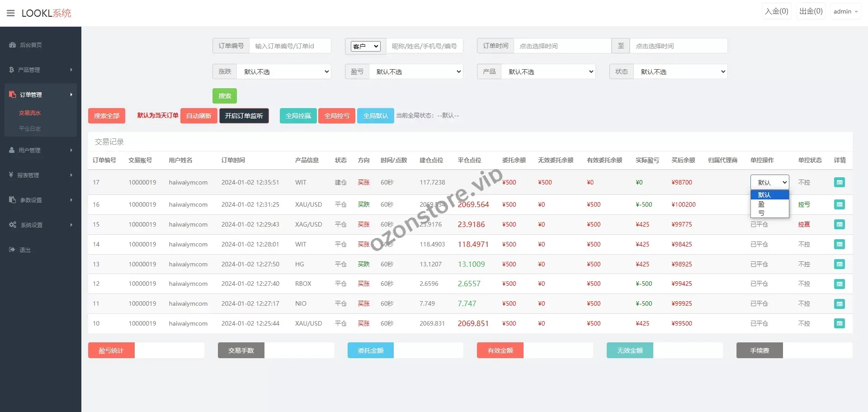Click the 退出 logout icon
Image resolution: width=868 pixels, height=412 pixels.
[12, 250]
